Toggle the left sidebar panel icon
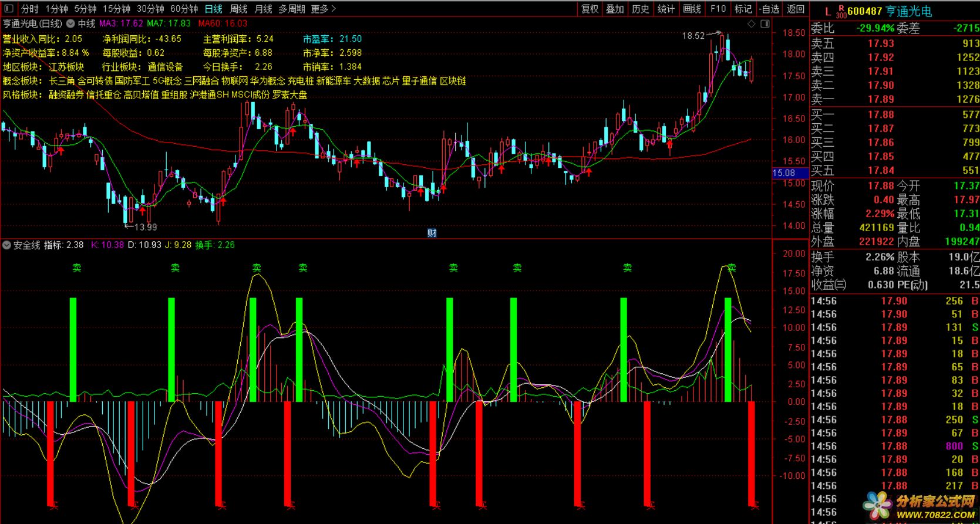Viewport: 980px width, 524px height. pyautogui.click(x=8, y=9)
